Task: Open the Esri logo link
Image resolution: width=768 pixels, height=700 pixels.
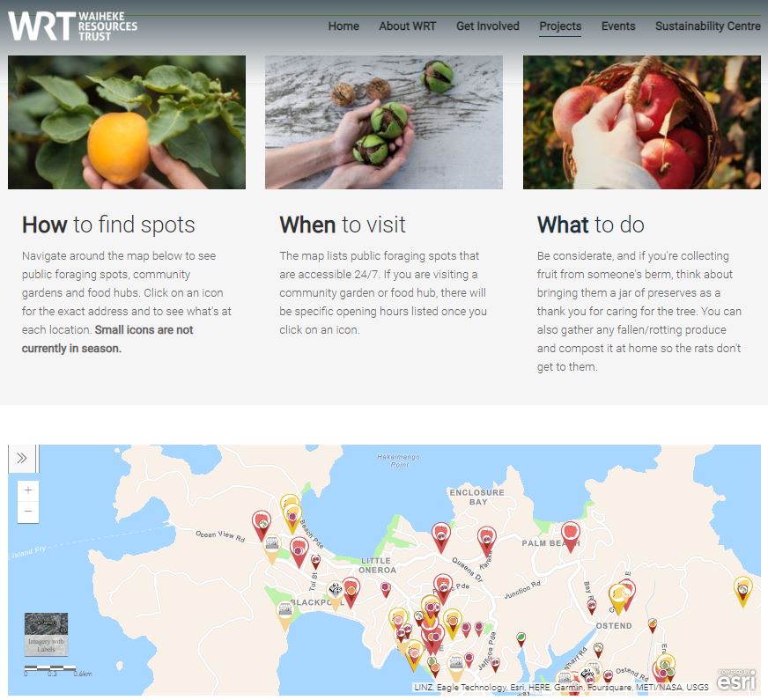Action: tap(736, 680)
